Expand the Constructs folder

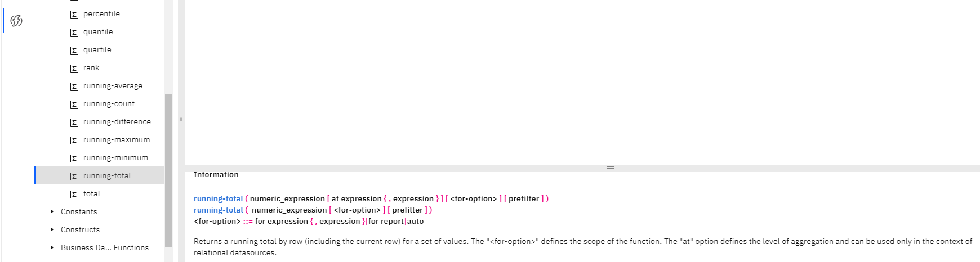(x=52, y=229)
